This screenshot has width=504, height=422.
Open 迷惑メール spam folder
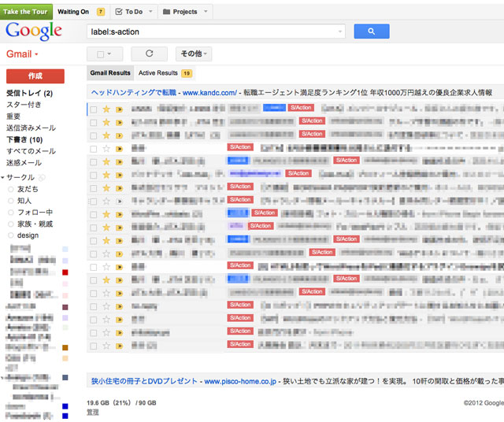(x=24, y=163)
